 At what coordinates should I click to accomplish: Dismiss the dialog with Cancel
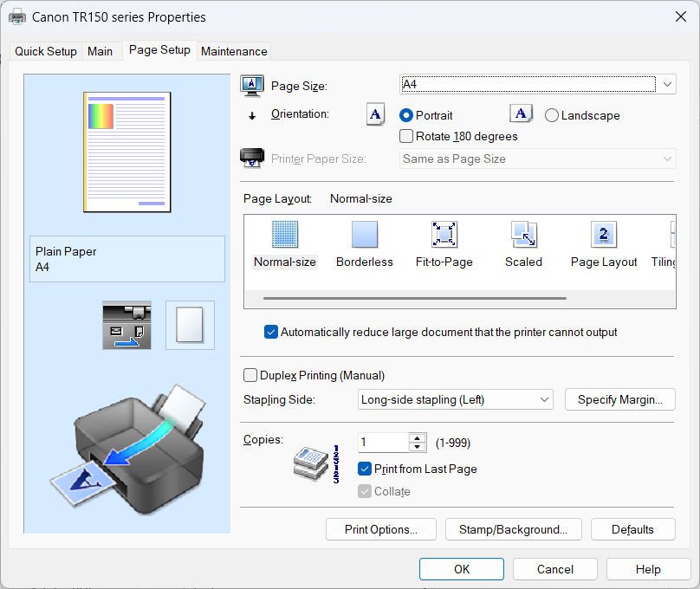point(555,569)
